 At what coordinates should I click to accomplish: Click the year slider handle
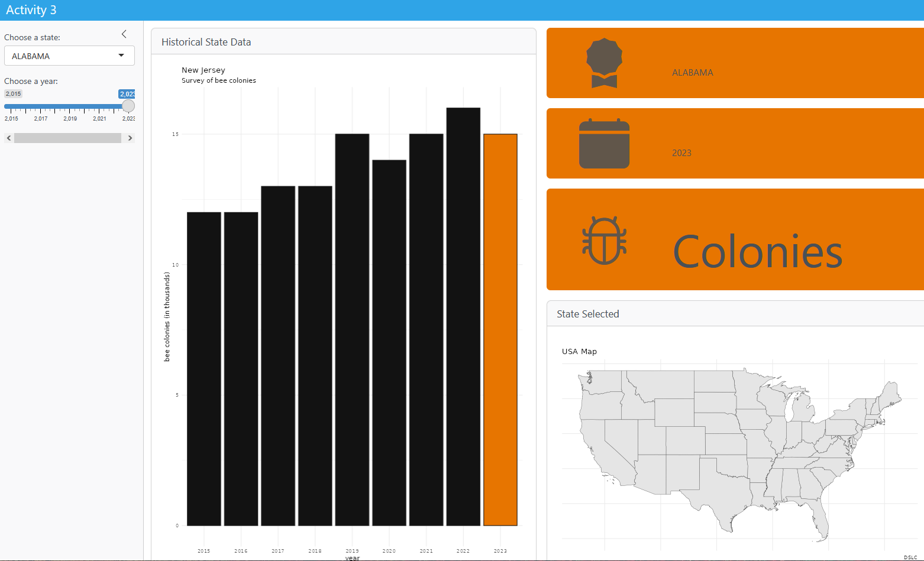pos(128,106)
